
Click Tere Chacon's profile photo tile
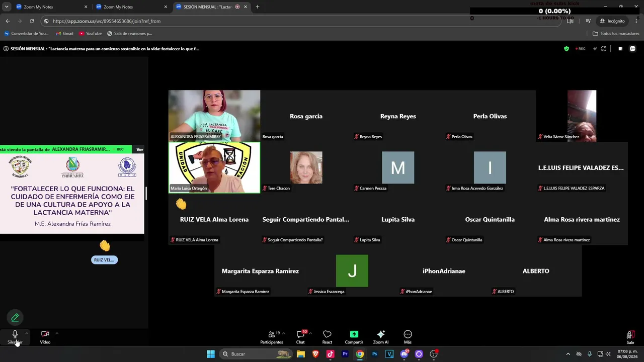(306, 167)
